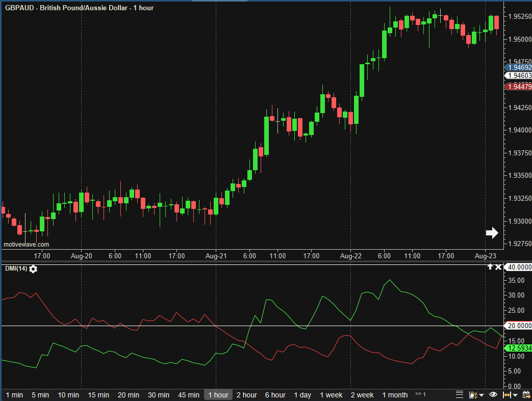Switch chart to 1 week bars
532x401 pixels.
point(332,395)
